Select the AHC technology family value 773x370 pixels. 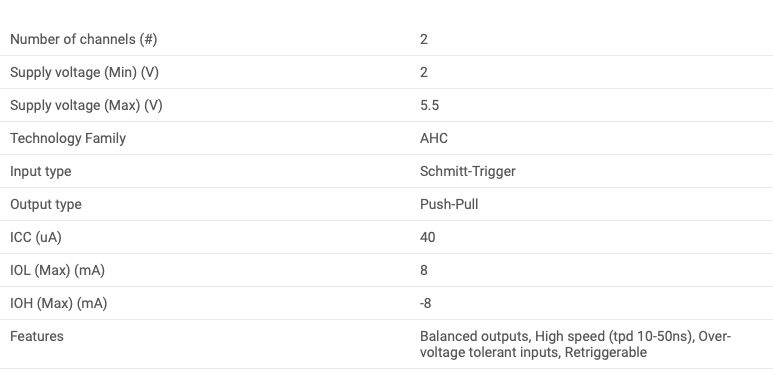434,138
